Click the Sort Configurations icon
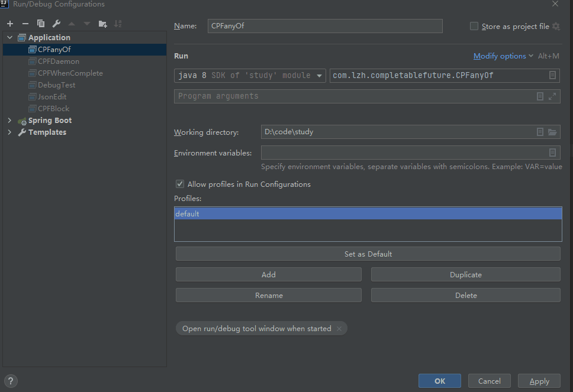573x392 pixels. tap(118, 24)
